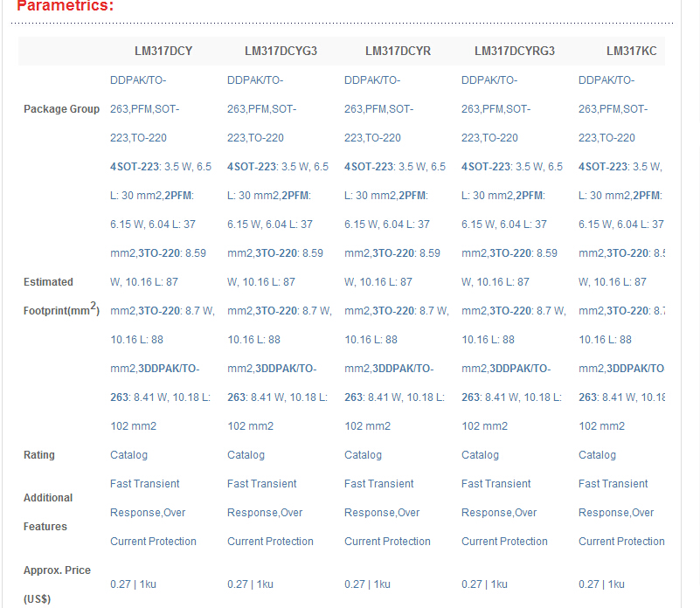The height and width of the screenshot is (608, 700).
Task: Select the Catalog rating under LM317DCYR
Action: pos(363,455)
